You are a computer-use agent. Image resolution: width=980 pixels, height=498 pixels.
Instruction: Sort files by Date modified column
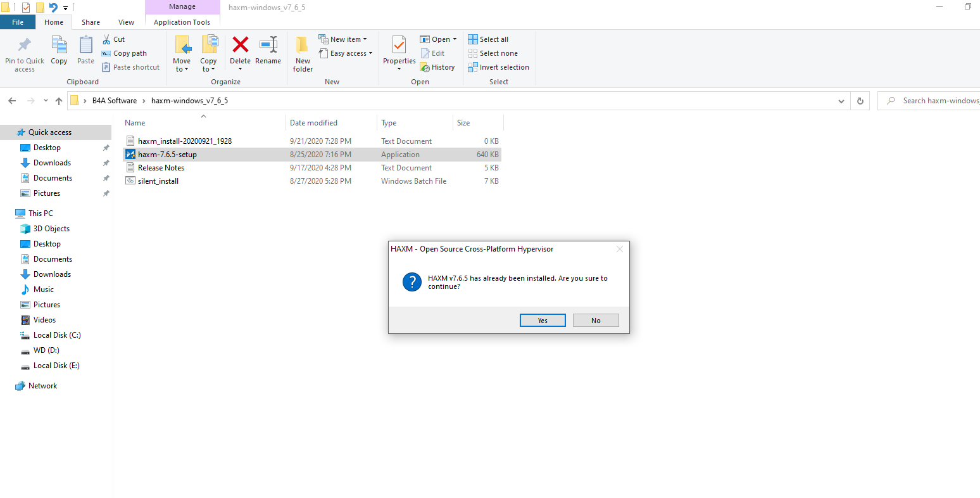[313, 123]
